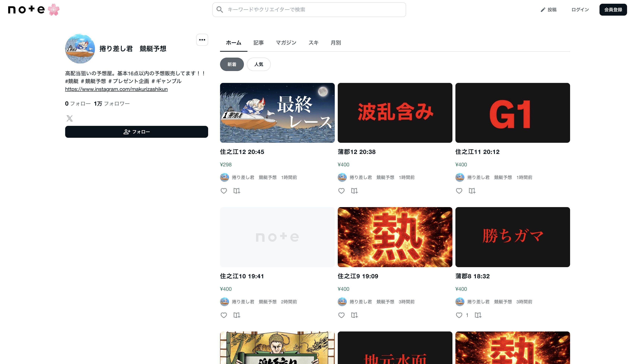This screenshot has height=364, width=636.
Task: Select the 新着 sort filter
Action: coord(232,64)
